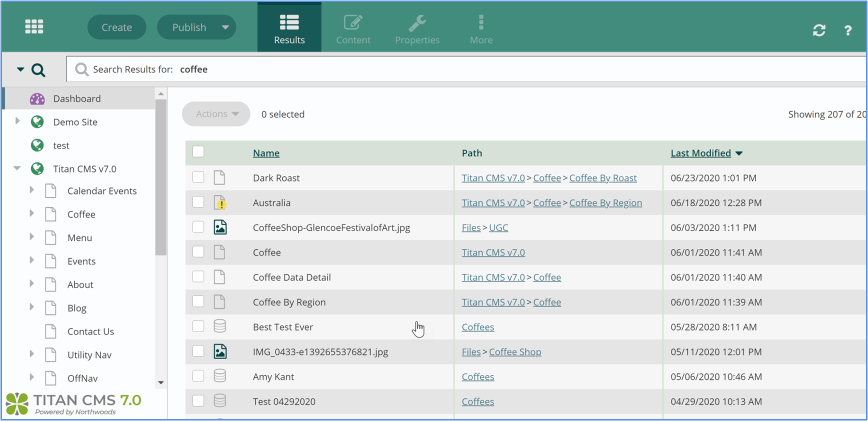Click the test site globe icon
The height and width of the screenshot is (422, 868).
[37, 145]
